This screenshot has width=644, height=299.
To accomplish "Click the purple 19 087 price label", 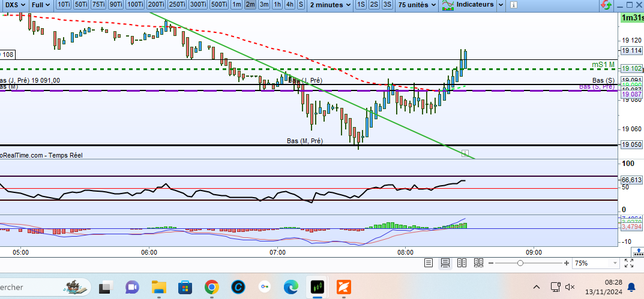I will coord(631,94).
